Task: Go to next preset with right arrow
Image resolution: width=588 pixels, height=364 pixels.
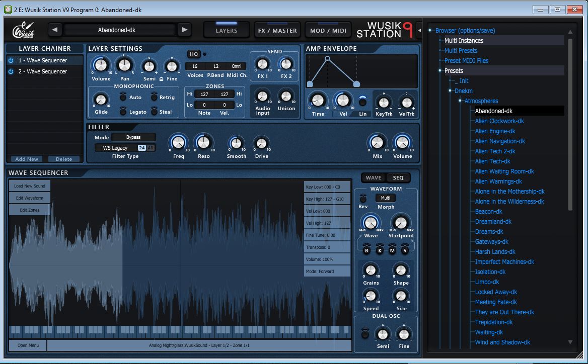Action: click(x=184, y=30)
